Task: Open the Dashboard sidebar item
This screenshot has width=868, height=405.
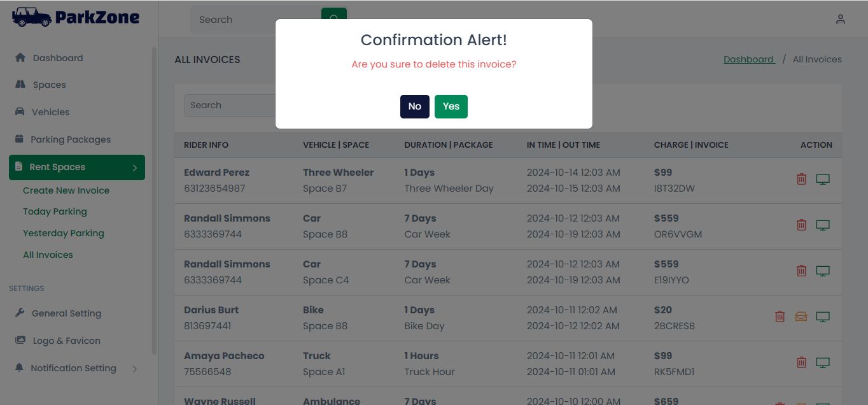Action: click(57, 58)
